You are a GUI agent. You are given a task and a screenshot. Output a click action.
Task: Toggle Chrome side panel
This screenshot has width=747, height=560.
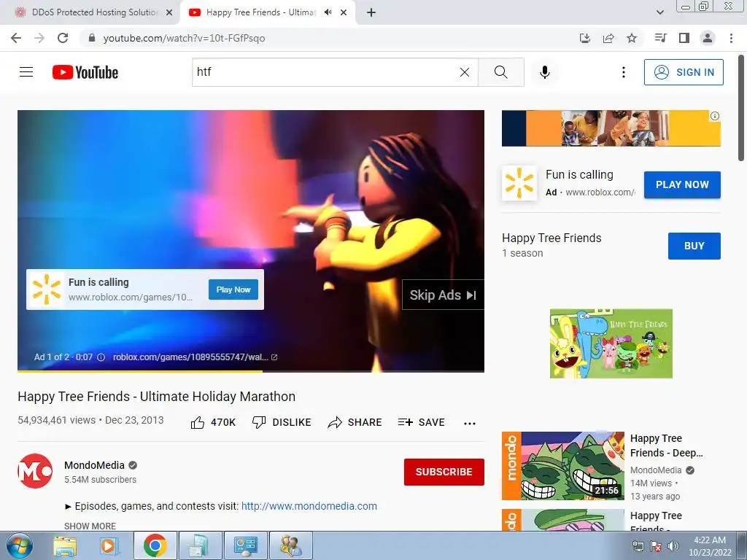coord(684,38)
